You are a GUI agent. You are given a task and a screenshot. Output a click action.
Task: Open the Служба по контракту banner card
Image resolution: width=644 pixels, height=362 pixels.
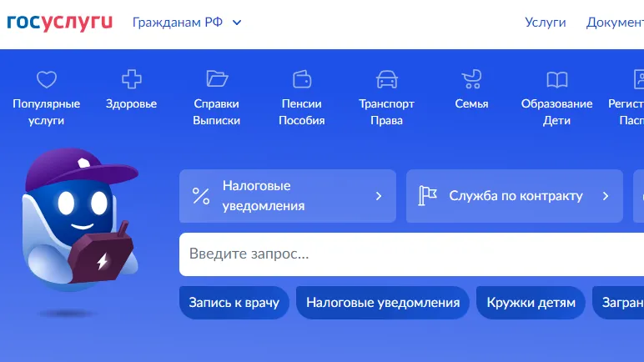(x=515, y=196)
